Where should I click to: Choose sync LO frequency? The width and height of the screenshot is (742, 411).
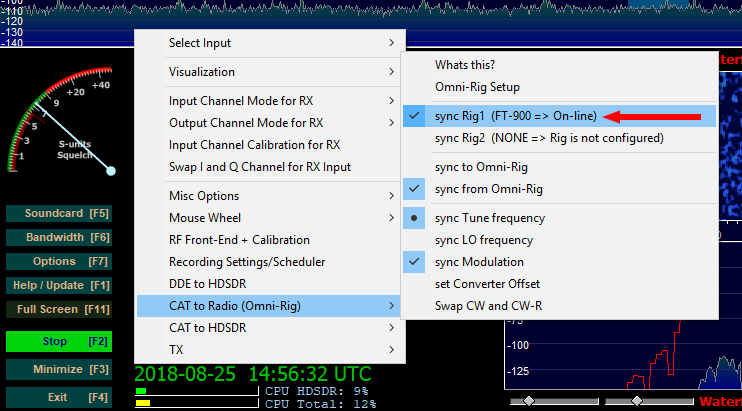(484, 240)
